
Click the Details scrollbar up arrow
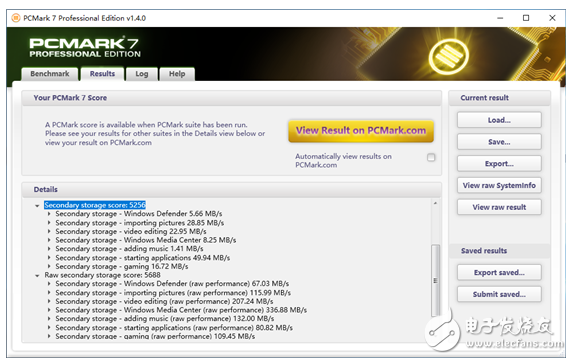coord(435,203)
